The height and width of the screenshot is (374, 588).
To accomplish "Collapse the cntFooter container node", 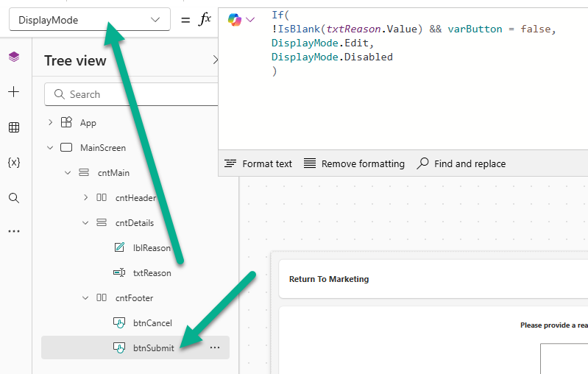I will [85, 298].
